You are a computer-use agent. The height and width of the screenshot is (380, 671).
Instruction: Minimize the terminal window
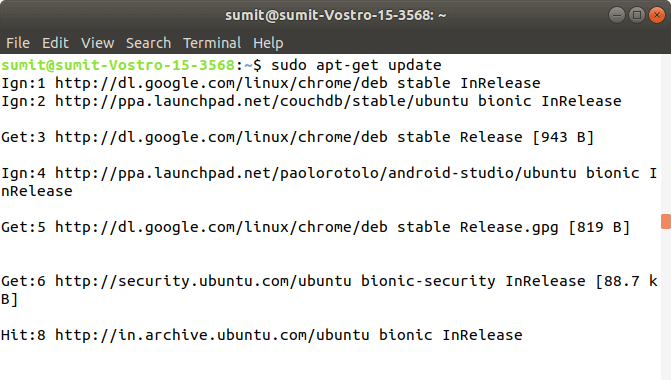617,15
